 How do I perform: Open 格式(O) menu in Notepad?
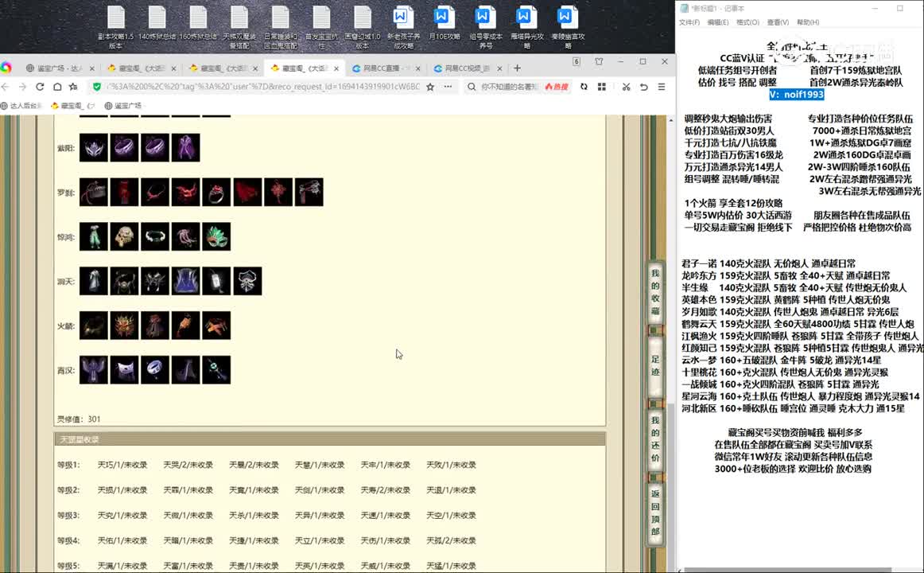[x=747, y=22]
